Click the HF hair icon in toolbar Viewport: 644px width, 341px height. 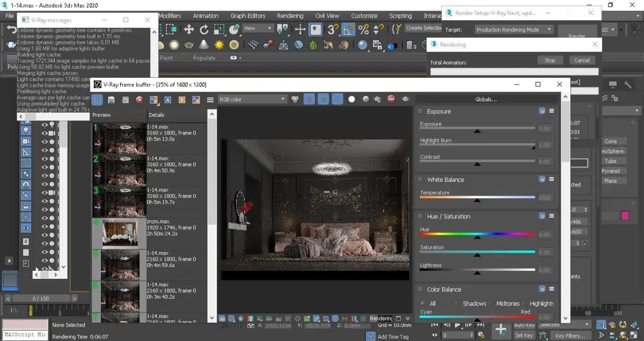pyautogui.click(x=328, y=45)
